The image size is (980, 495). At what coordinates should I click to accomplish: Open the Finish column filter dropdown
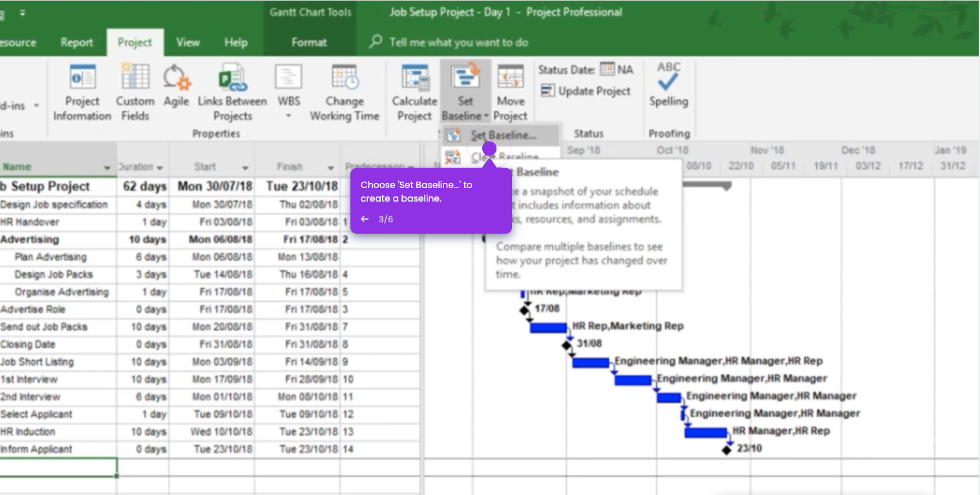(x=331, y=167)
